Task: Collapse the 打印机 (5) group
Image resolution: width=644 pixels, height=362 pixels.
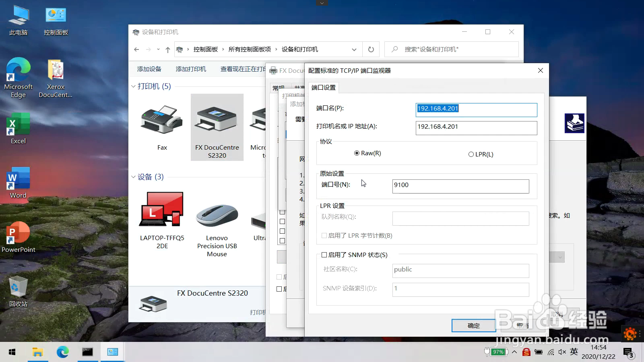Action: click(x=134, y=86)
